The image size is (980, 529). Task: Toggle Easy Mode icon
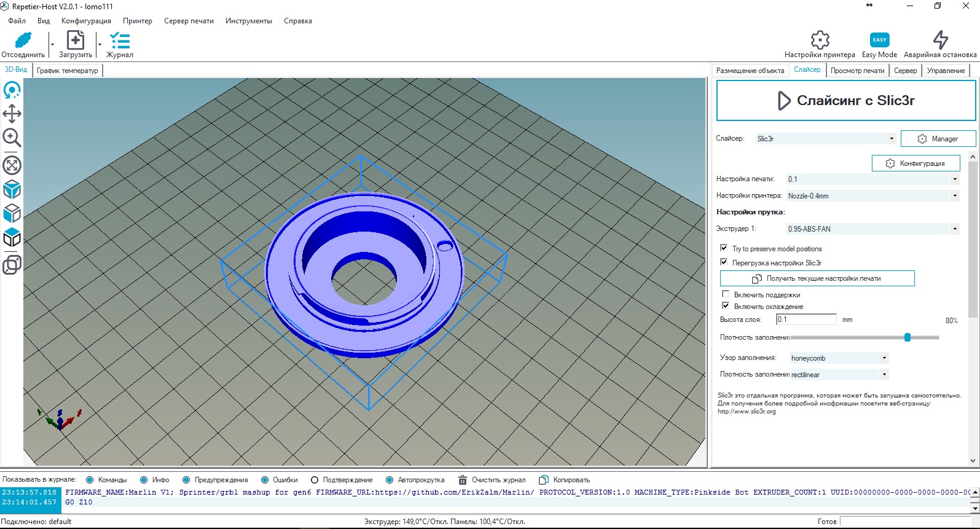pyautogui.click(x=879, y=41)
